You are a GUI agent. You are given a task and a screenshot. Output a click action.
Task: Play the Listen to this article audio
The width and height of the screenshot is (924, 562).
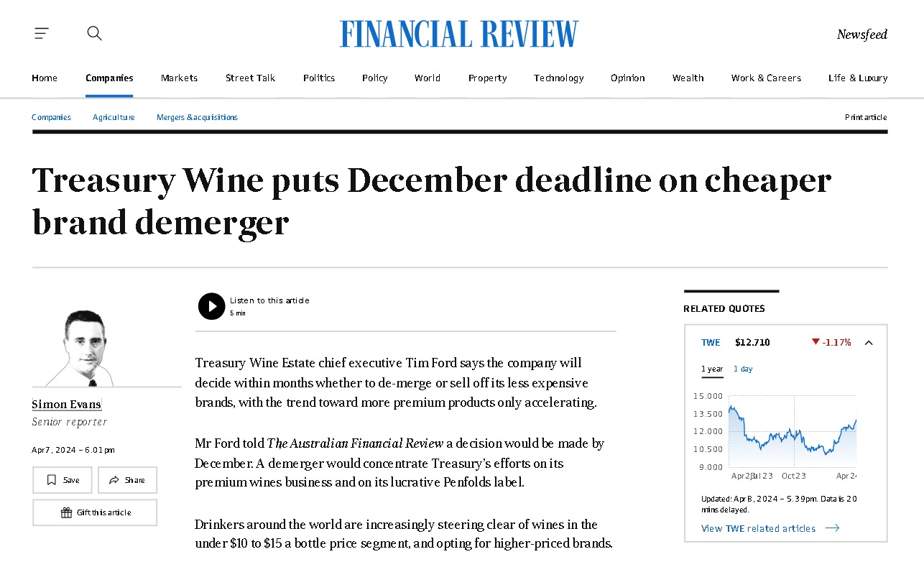coord(211,306)
